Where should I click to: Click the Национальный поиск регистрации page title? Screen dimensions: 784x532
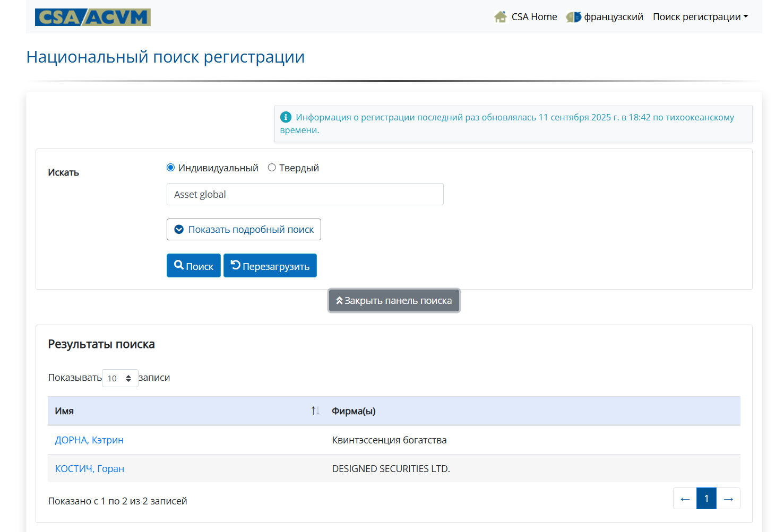(x=166, y=57)
